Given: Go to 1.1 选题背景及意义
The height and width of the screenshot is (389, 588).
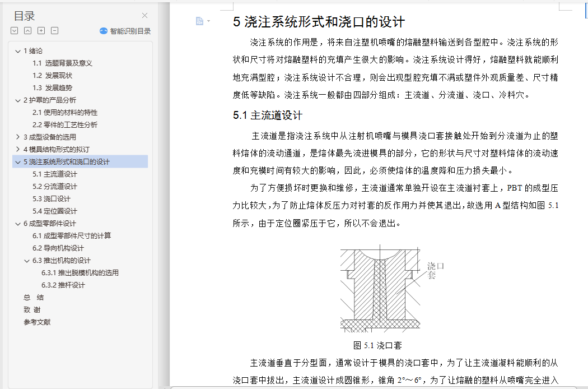Looking at the screenshot, I should 62,63.
